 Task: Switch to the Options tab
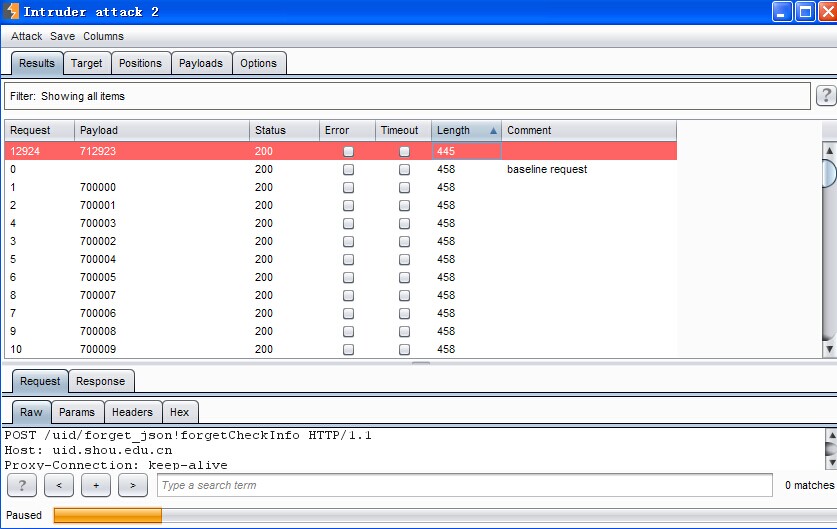[258, 63]
